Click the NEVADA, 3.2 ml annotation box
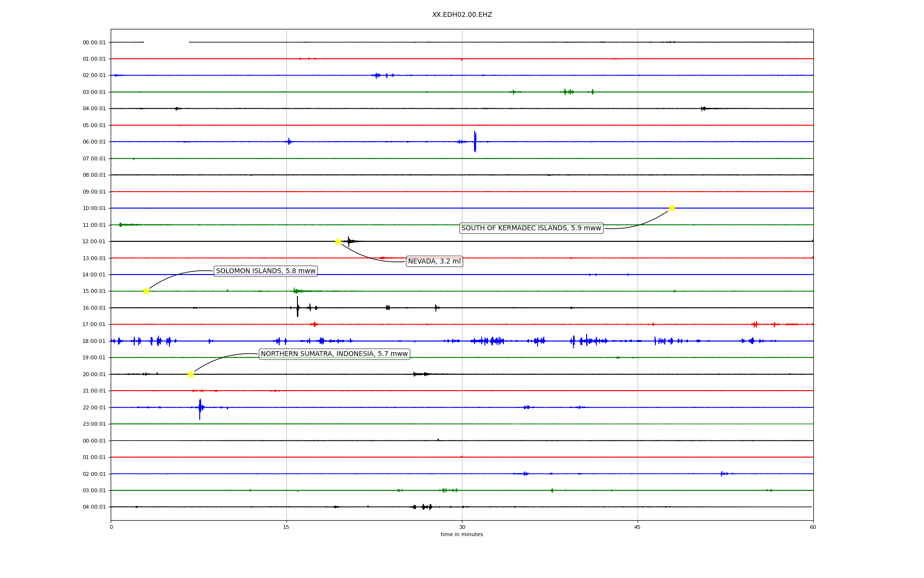The image size is (924, 578). click(434, 262)
